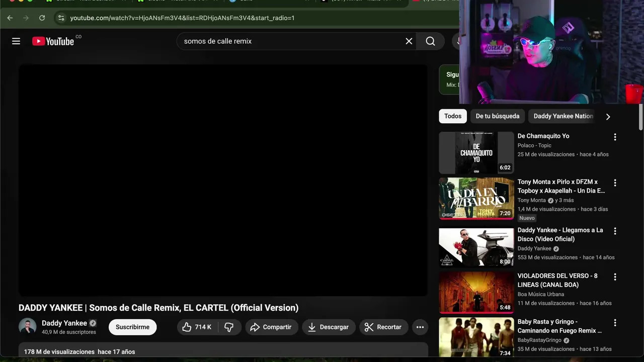This screenshot has width=644, height=362.
Task: Click the 40,9 M de suscriptores text
Action: click(x=69, y=332)
